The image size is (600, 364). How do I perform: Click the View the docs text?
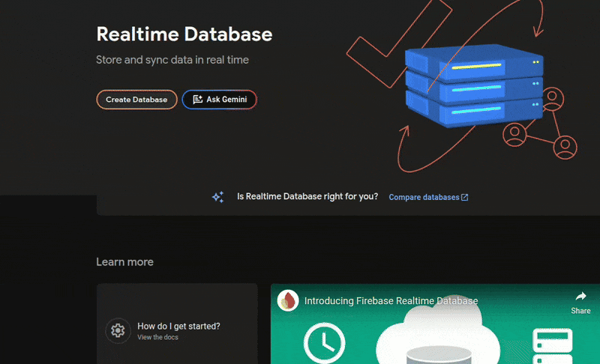[x=157, y=337]
